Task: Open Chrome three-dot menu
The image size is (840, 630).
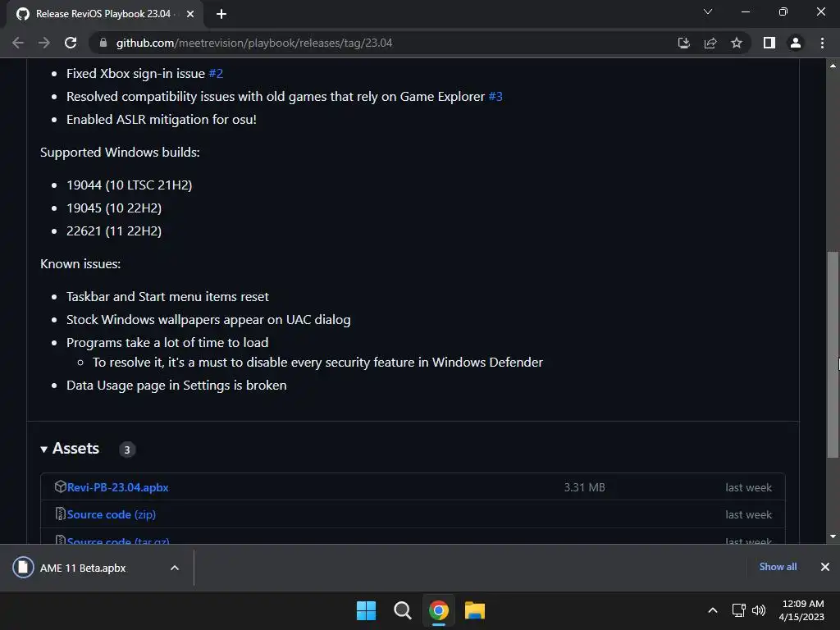Action: 822,43
